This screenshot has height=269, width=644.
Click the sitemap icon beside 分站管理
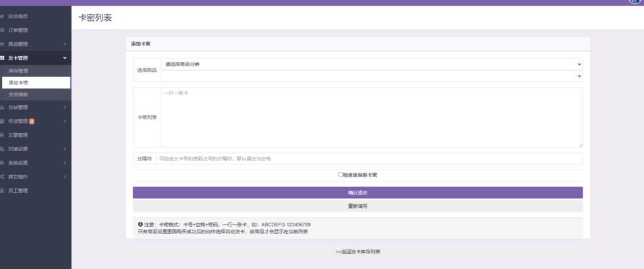2,107
